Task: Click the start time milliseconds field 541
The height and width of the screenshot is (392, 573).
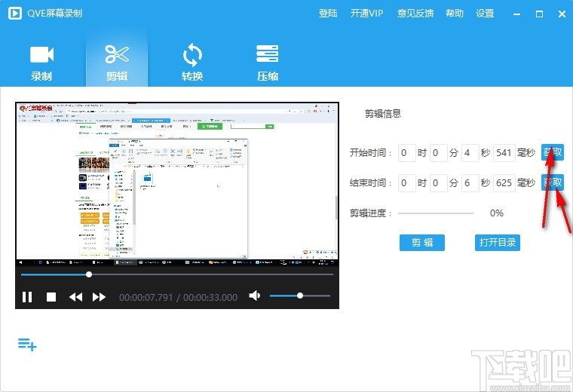Action: pyautogui.click(x=504, y=153)
